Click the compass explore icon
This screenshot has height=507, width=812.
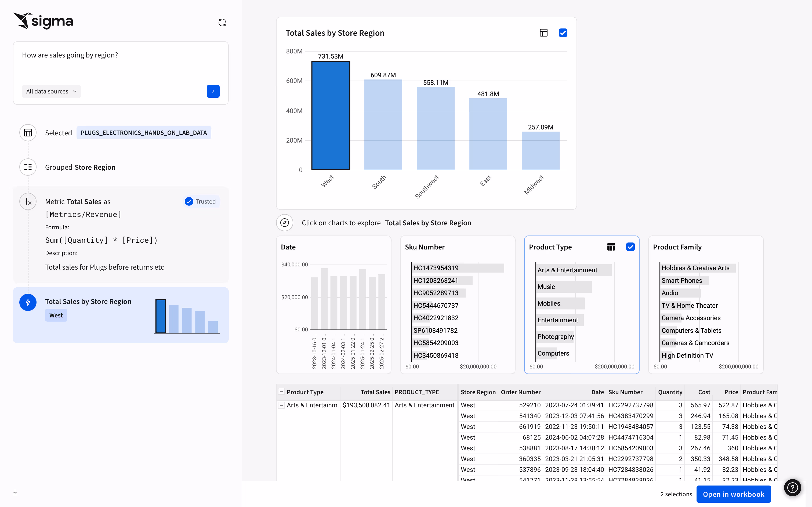[284, 222]
